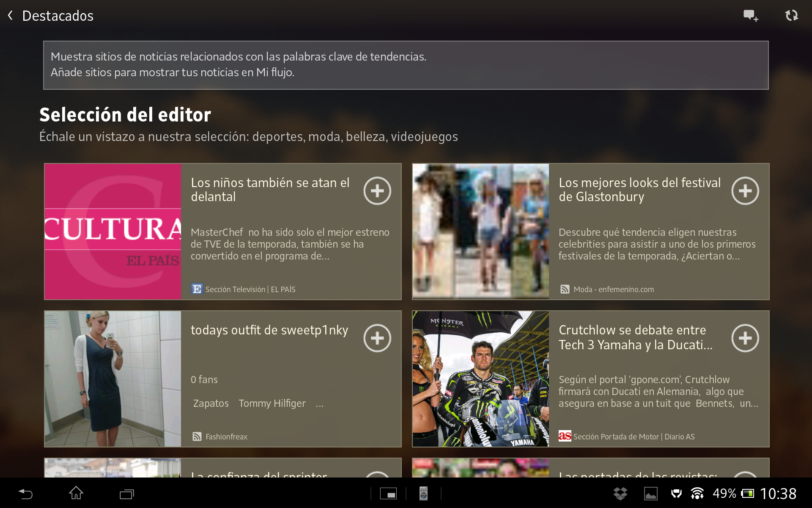Click the add feed speech-bubble icon
The width and height of the screenshot is (812, 508).
[x=750, y=16]
